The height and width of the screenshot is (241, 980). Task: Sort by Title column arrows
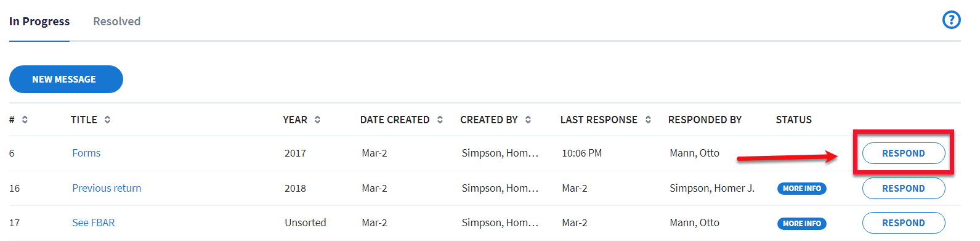(x=107, y=120)
